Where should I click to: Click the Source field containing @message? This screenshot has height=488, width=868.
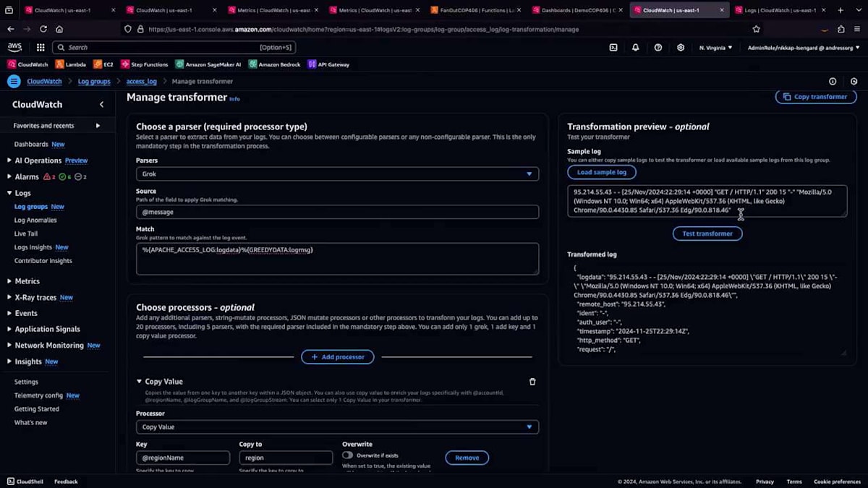(337, 212)
